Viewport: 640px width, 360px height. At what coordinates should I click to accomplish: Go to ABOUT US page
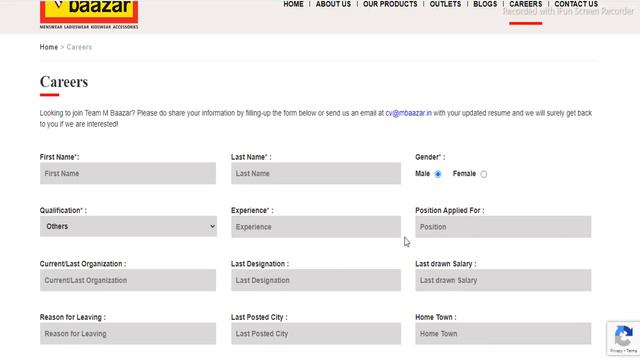coord(333,4)
